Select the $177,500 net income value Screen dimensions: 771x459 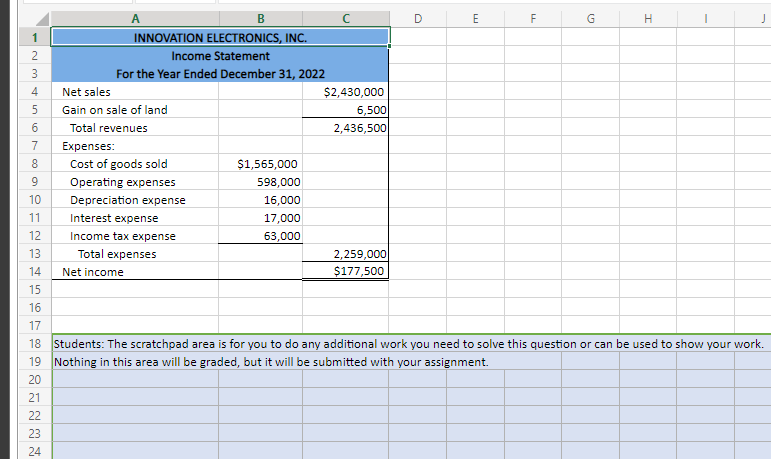[345, 272]
